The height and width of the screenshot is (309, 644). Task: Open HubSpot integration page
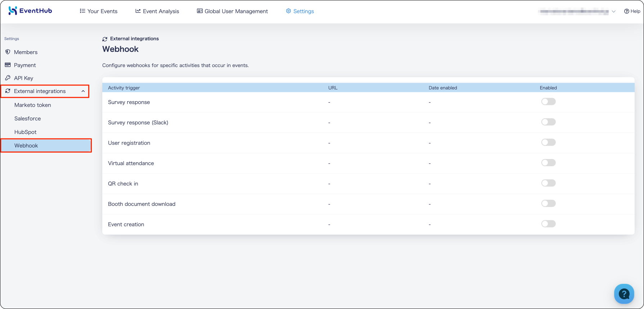point(25,132)
